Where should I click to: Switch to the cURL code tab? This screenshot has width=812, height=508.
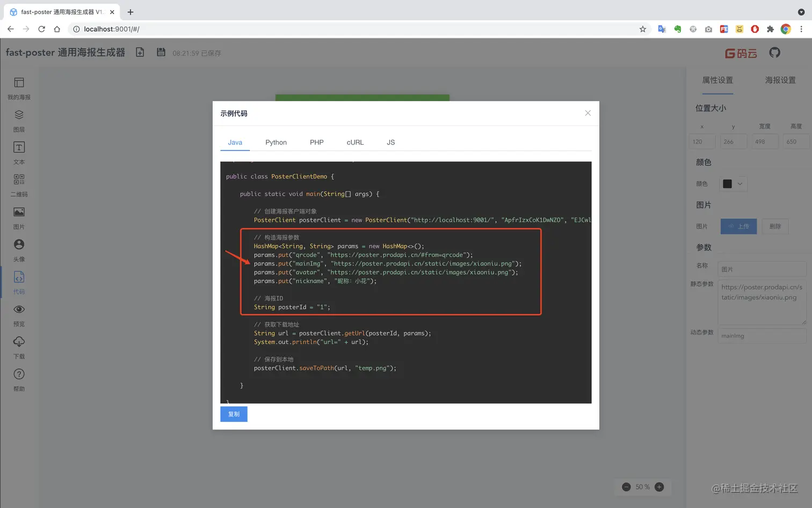coord(355,142)
